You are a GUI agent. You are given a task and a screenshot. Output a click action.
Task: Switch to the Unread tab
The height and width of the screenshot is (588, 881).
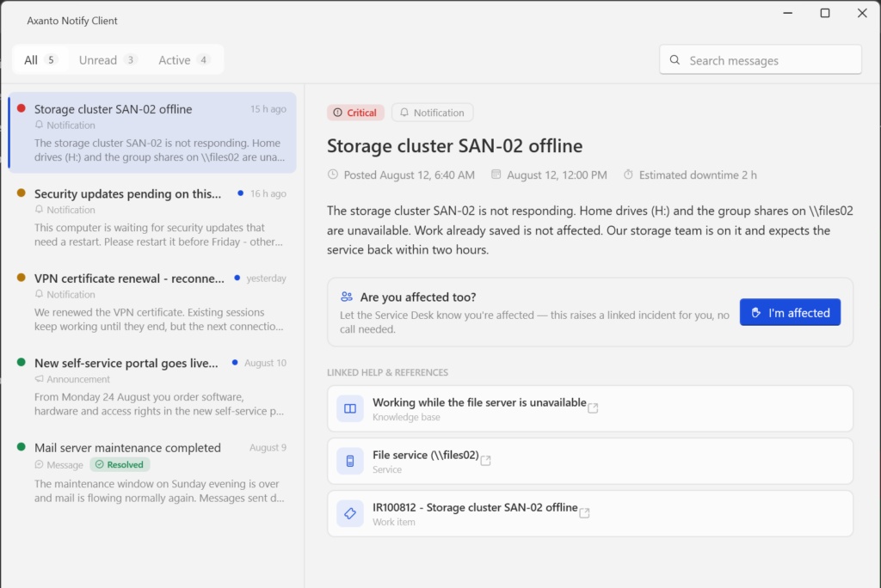(108, 60)
